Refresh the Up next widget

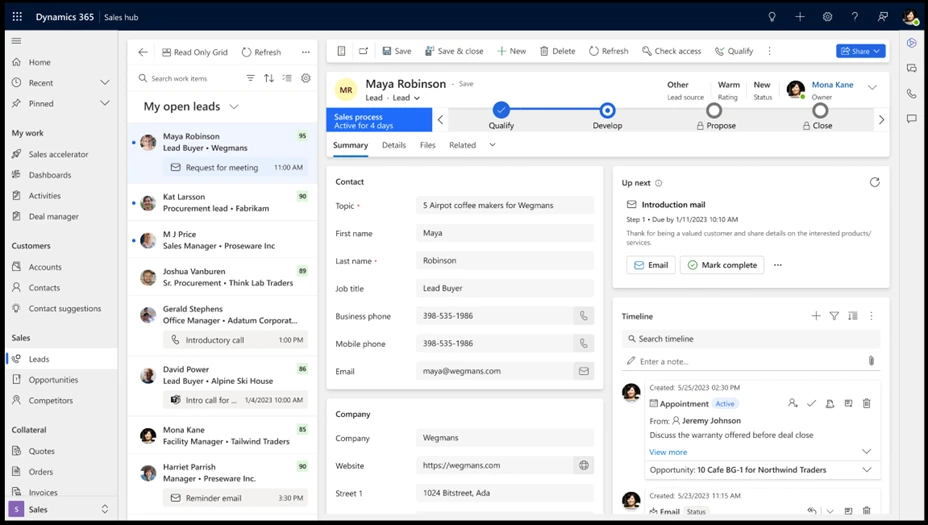874,182
